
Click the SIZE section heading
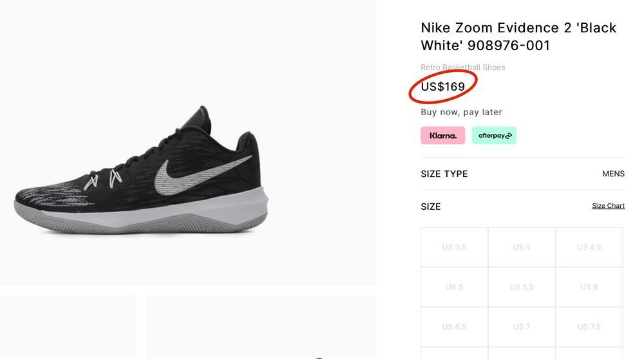coord(431,207)
